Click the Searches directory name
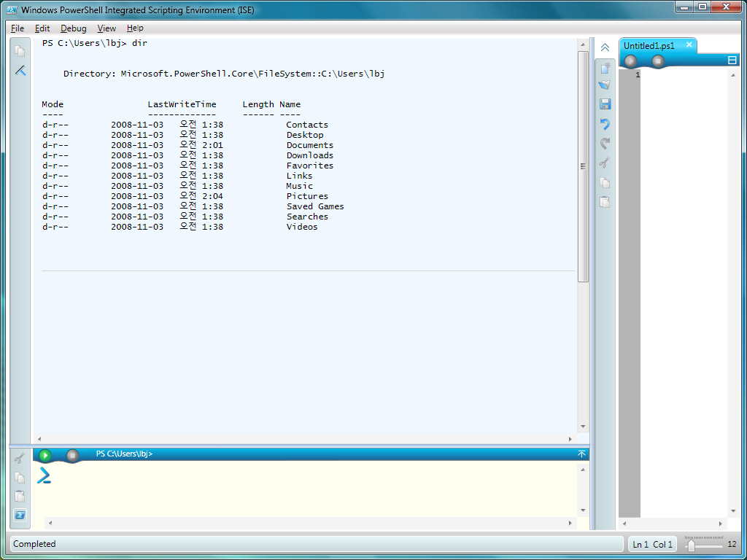Screen dimensions: 747x560 click(307, 217)
